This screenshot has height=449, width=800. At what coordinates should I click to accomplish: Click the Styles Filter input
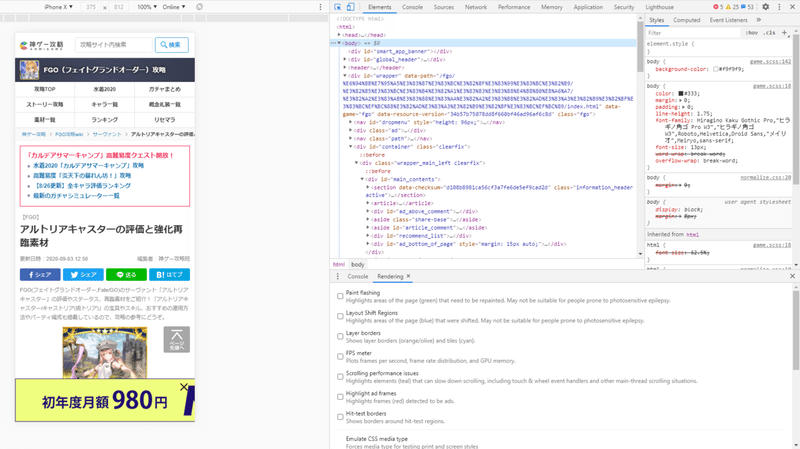point(693,33)
